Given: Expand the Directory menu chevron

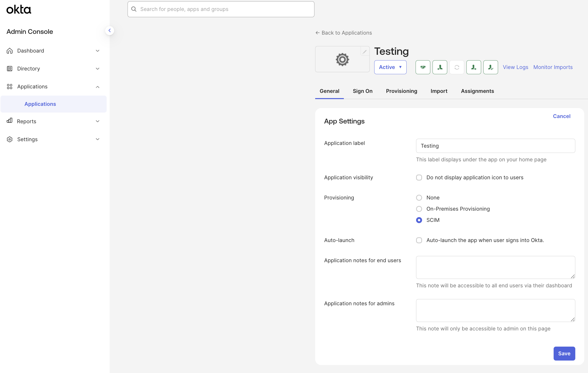Looking at the screenshot, I should point(98,69).
